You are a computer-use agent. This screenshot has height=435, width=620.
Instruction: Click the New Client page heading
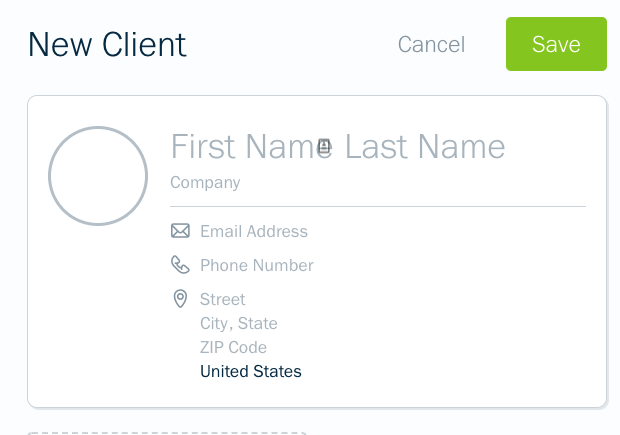[x=107, y=44]
